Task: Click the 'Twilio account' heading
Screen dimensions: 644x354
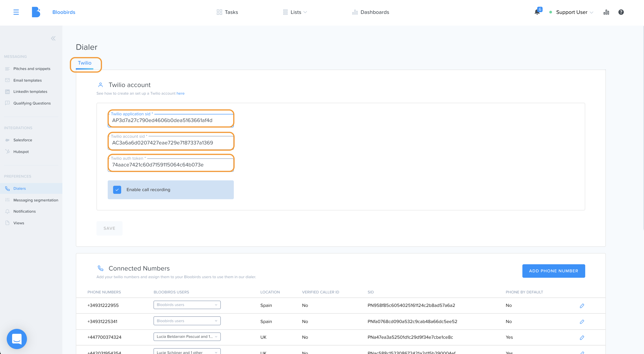Action: (x=129, y=85)
